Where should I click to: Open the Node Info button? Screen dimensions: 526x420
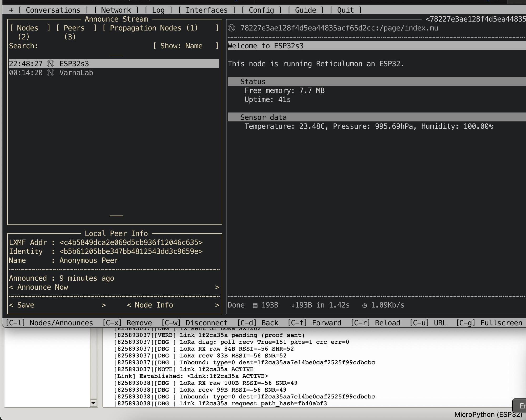(154, 305)
